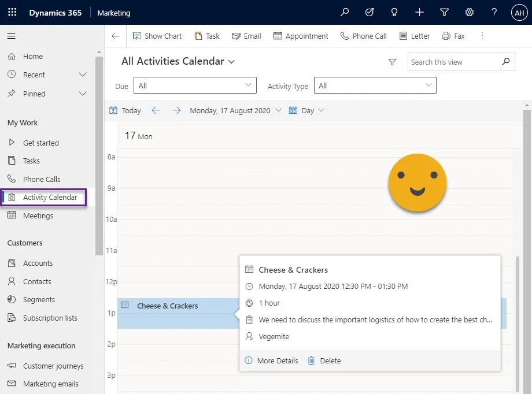Open the Activity Type dropdown

(375, 85)
